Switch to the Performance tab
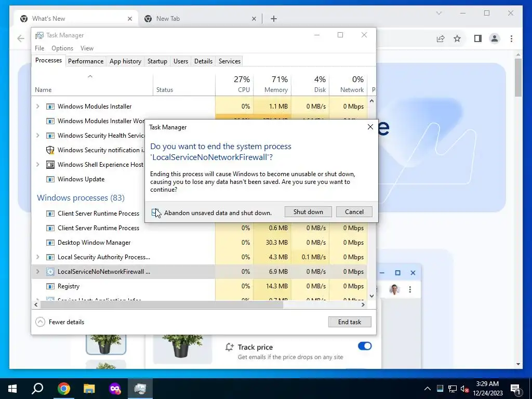This screenshot has width=532, height=399. [86, 61]
